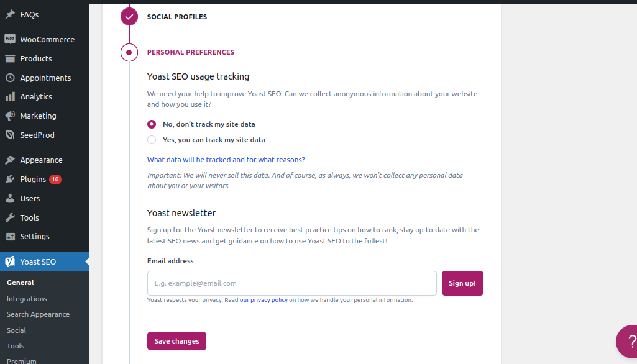637x364 pixels.
Task: Click the SeedProd leaf icon
Action: (10, 135)
